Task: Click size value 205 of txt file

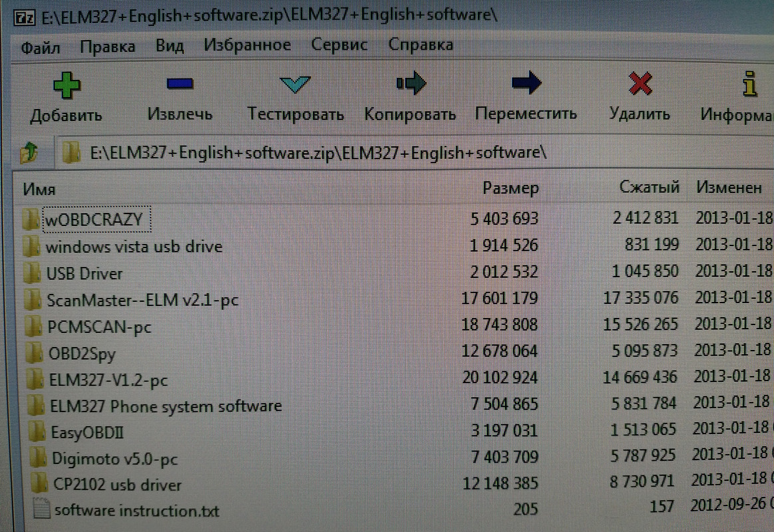Action: point(525,508)
